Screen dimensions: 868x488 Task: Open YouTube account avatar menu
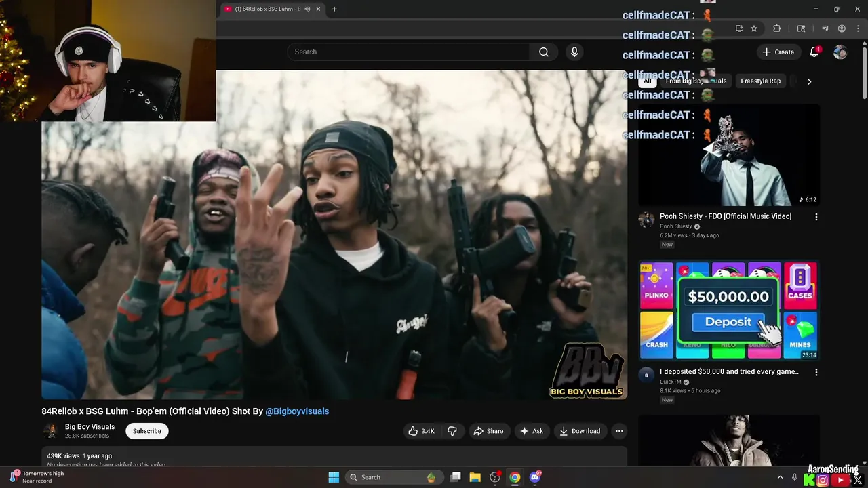[840, 52]
